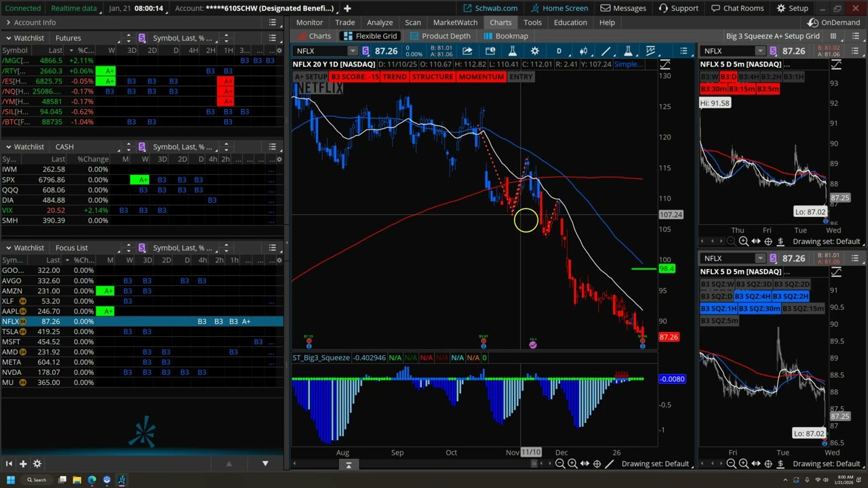Collapse the Futures Watchlist section

coord(7,38)
